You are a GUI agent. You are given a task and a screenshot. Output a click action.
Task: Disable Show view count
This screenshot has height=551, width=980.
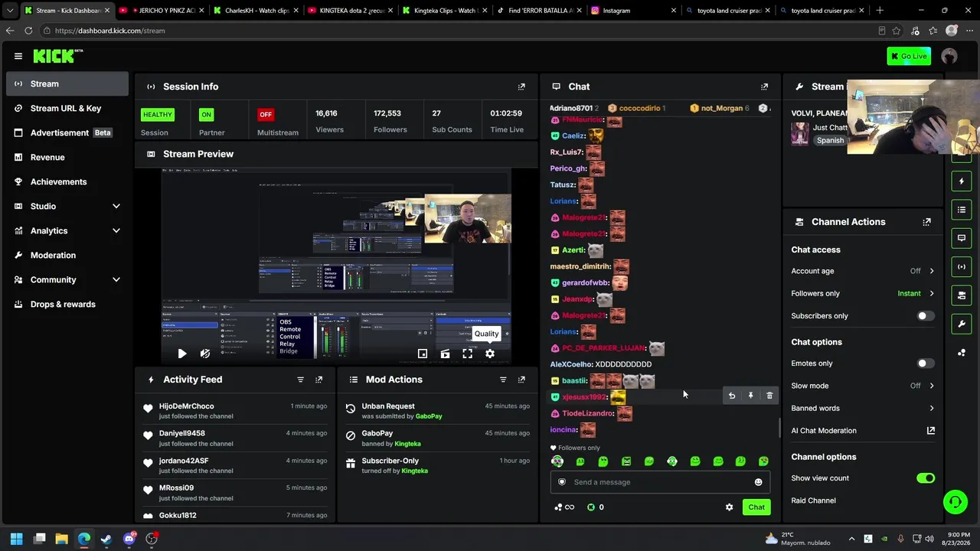tap(926, 478)
